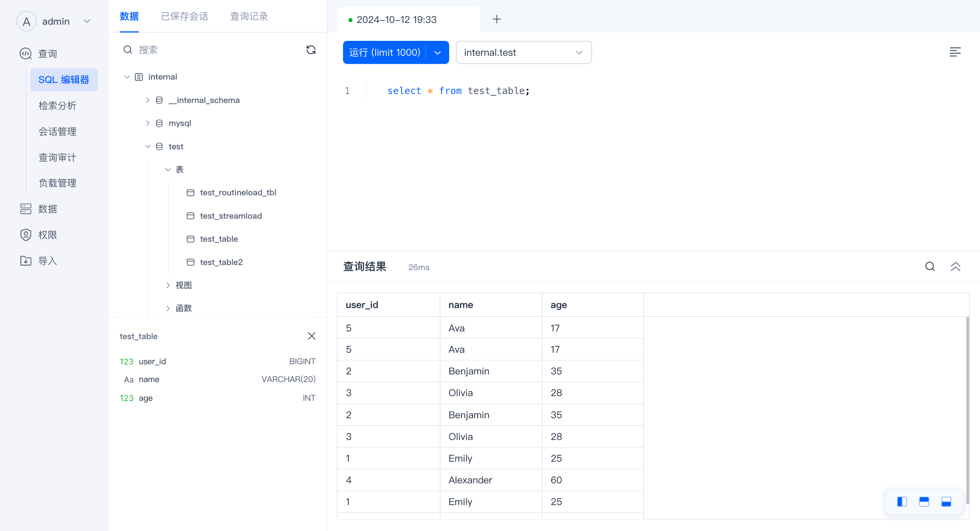
Task: Switch to the 查询记录 tab
Action: [249, 17]
